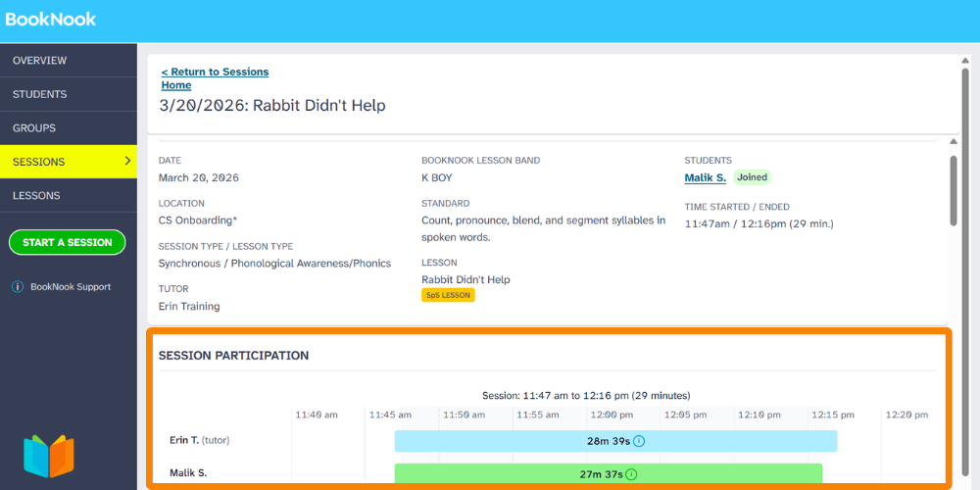Click the book logo at sidebar bottom

49,456
